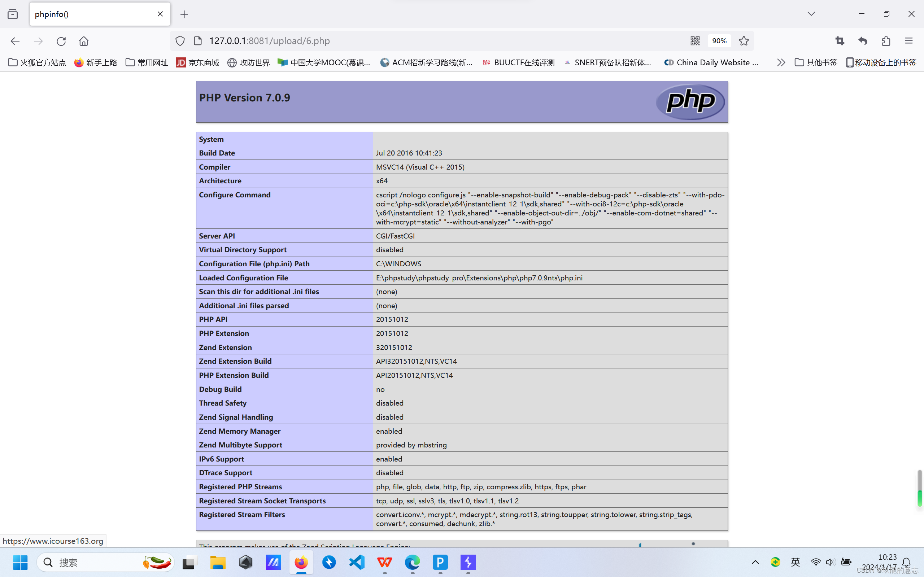The height and width of the screenshot is (577, 924).
Task: Switch input method 英 indicator
Action: click(796, 562)
